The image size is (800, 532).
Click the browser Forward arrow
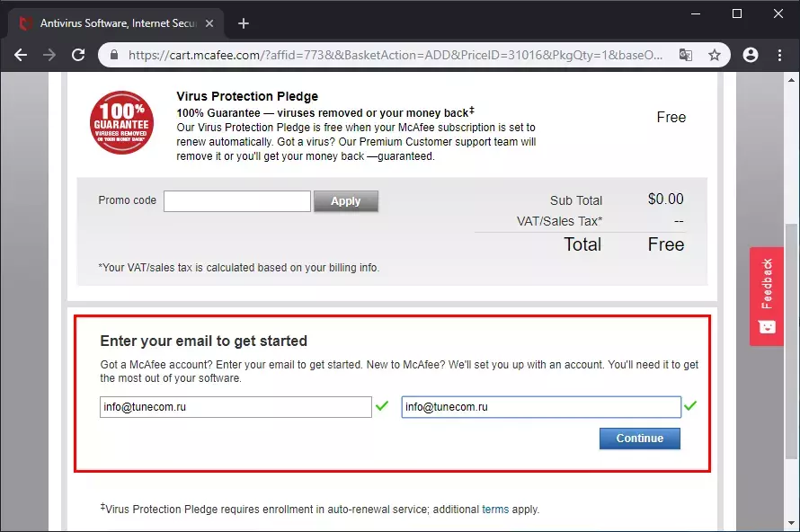[49, 55]
